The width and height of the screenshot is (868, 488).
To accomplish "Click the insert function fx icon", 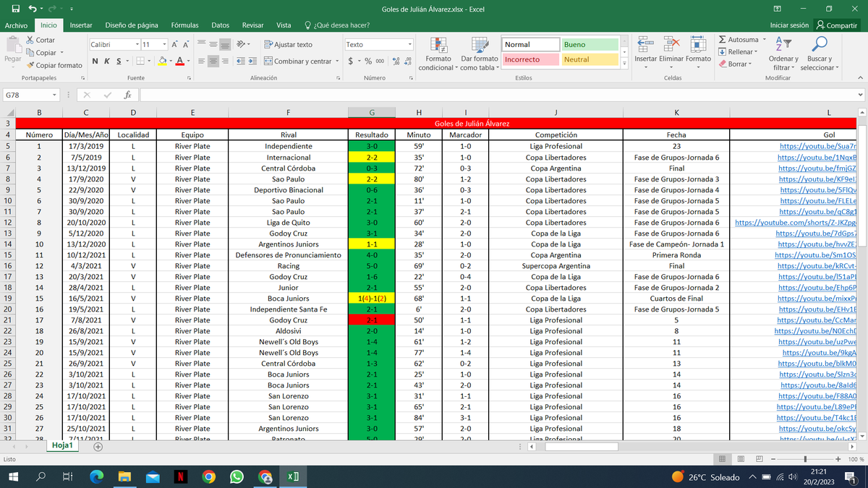I will pyautogui.click(x=127, y=95).
